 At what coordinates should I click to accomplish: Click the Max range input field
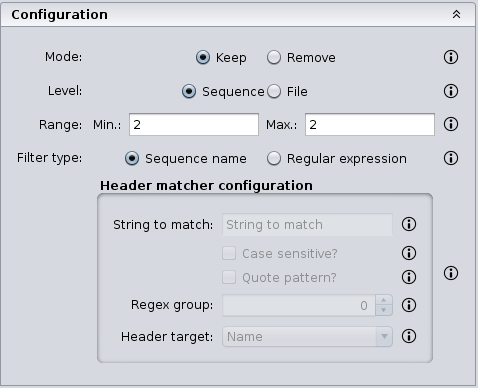click(370, 125)
